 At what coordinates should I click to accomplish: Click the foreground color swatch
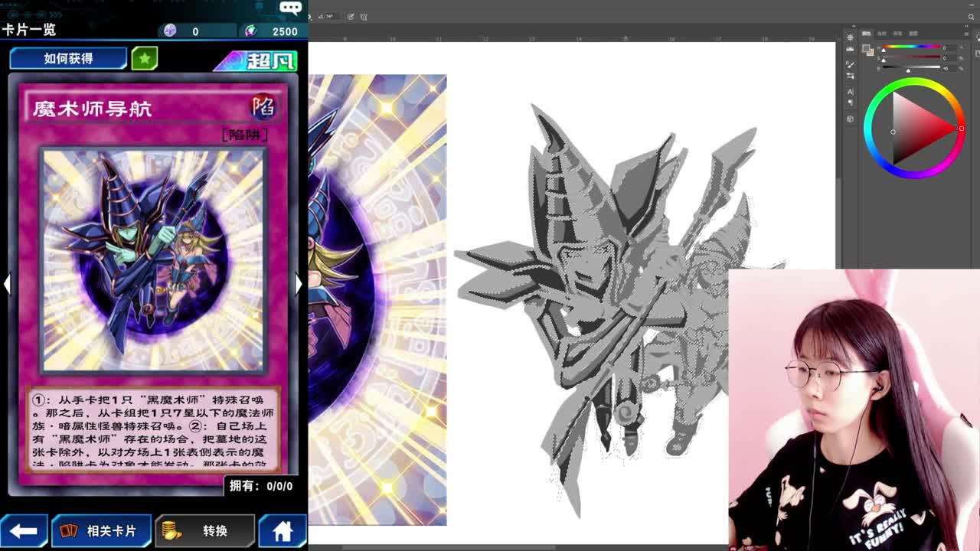click(866, 47)
